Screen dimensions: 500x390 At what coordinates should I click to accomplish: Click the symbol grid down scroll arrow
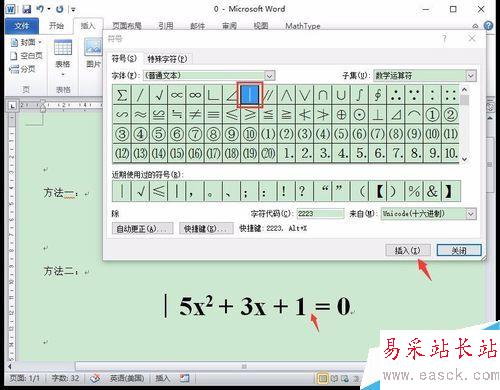pyautogui.click(x=465, y=159)
